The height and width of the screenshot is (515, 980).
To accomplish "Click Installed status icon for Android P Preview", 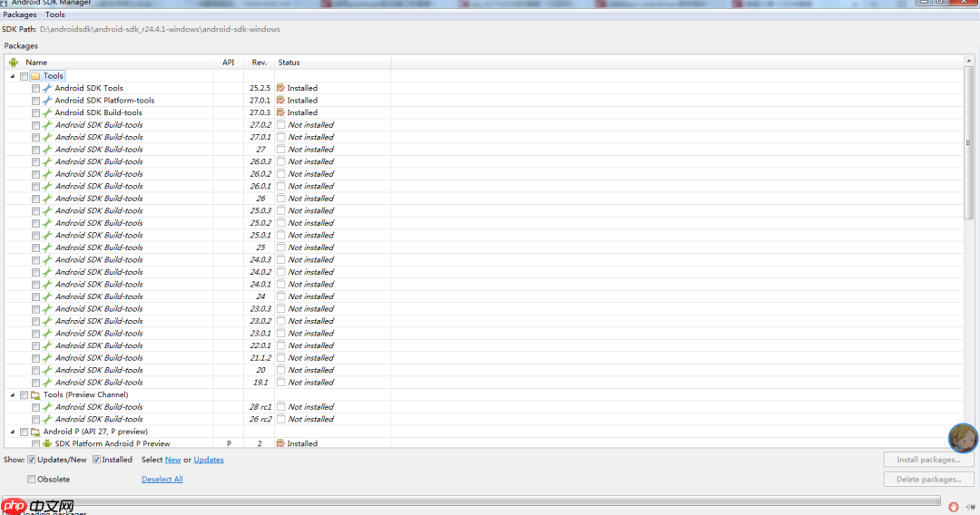I will (x=280, y=444).
